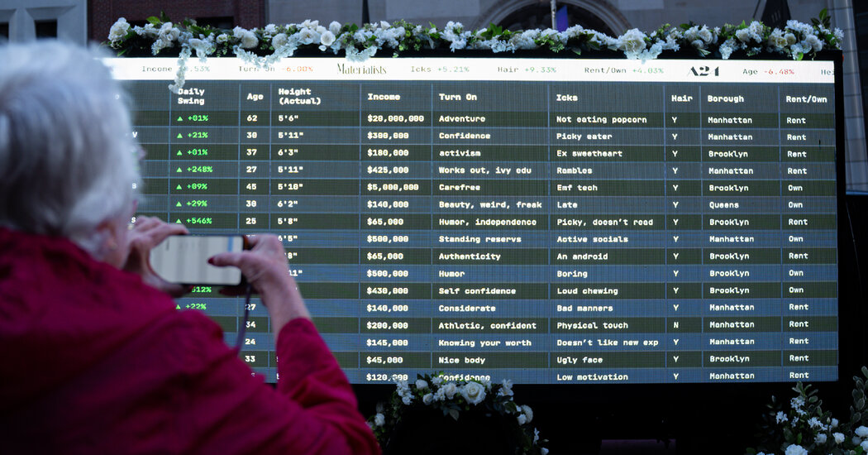Click the green triangle beside +22%
Image resolution: width=868 pixels, height=455 pixels.
(179, 307)
